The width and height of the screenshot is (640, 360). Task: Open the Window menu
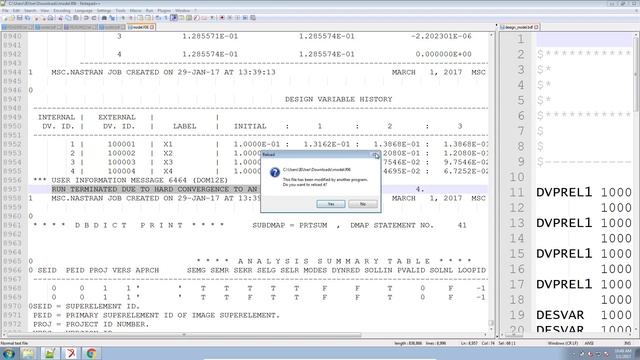pyautogui.click(x=182, y=11)
